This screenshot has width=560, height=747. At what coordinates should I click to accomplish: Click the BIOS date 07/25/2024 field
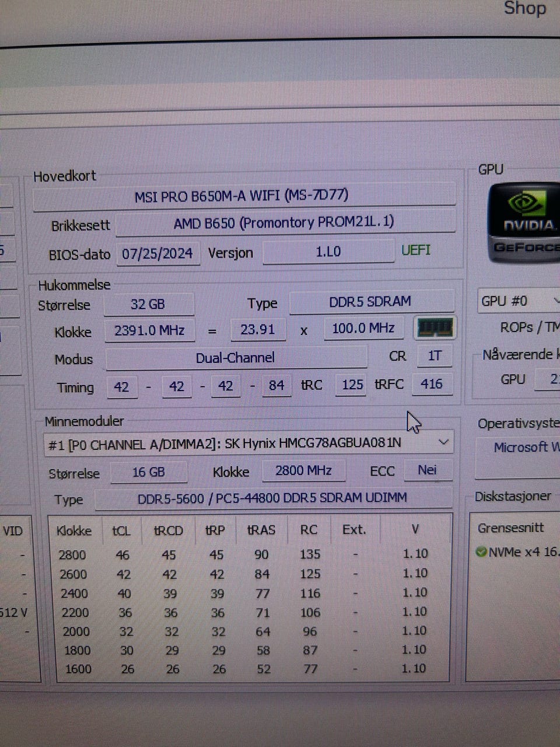click(x=157, y=254)
